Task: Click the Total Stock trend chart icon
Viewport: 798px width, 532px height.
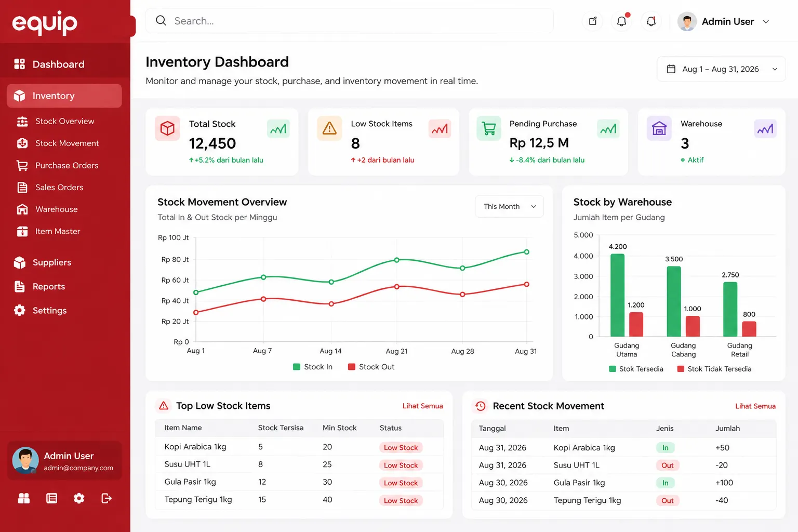Action: pyautogui.click(x=278, y=129)
